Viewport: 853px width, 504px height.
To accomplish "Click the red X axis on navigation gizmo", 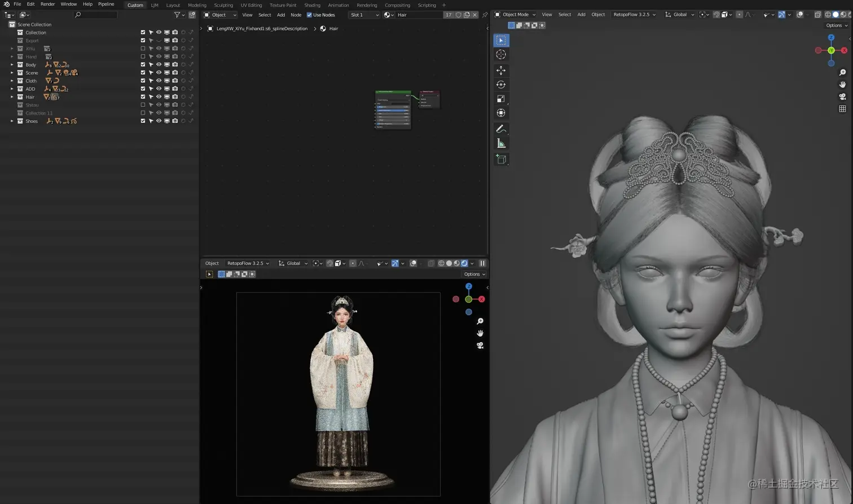I will tap(844, 51).
